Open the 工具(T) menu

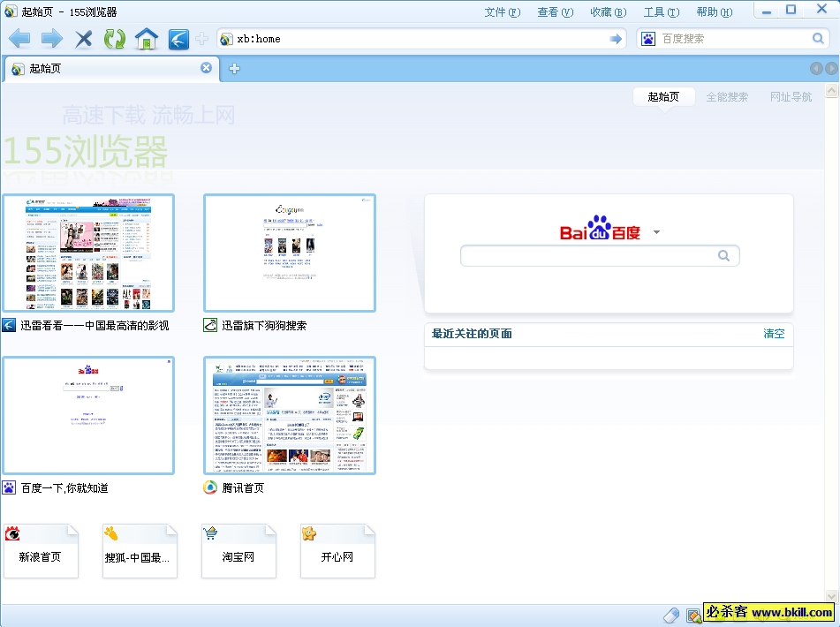[x=661, y=12]
